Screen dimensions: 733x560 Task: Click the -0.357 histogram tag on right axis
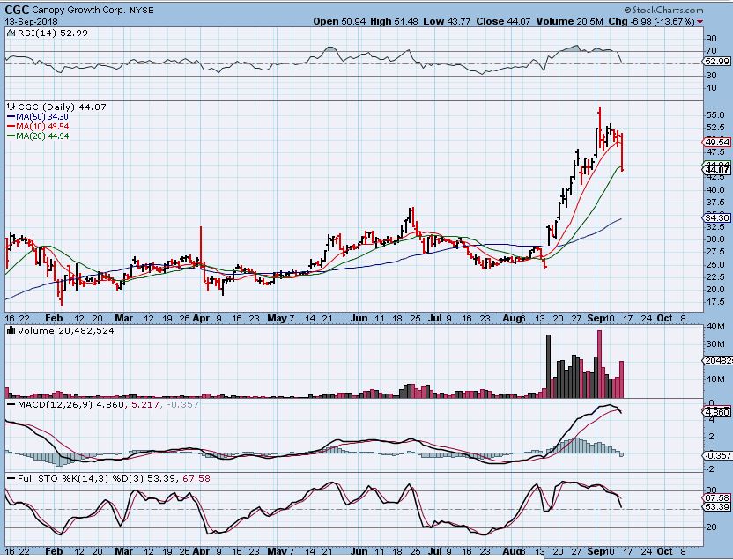click(717, 455)
